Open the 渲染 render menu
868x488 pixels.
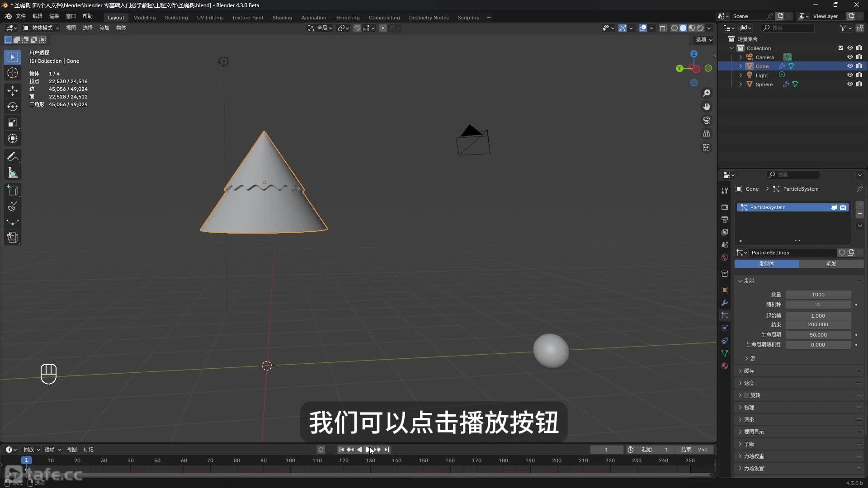tap(54, 16)
